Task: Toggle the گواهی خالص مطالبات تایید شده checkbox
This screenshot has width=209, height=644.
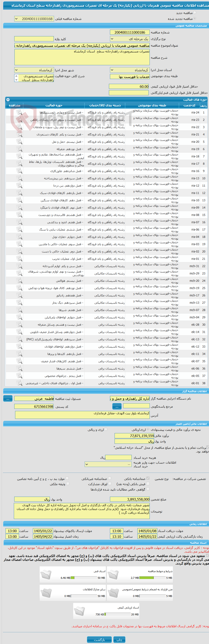Action: tap(148, 489)
